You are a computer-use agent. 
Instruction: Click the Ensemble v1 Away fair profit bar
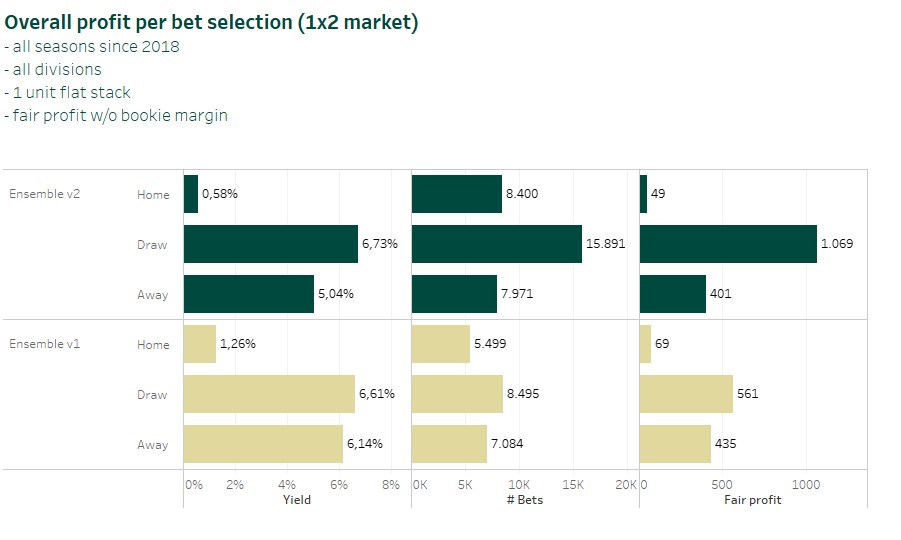(x=675, y=444)
